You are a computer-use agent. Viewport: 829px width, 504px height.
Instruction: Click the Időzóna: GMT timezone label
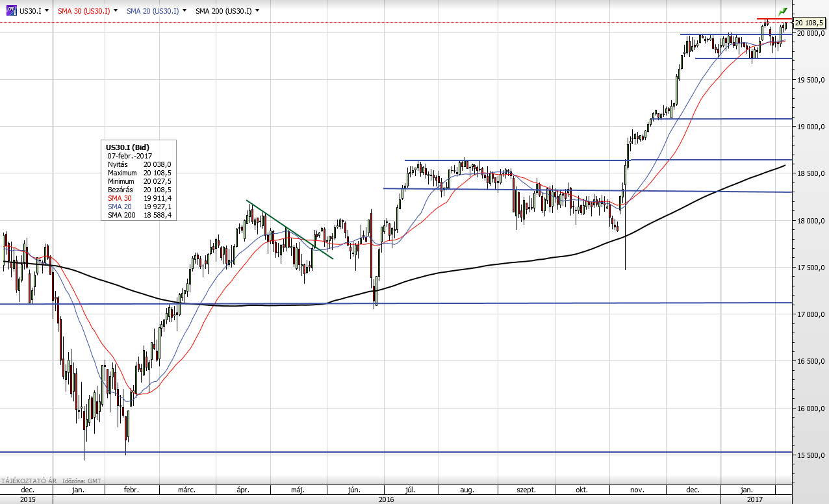tap(82, 481)
